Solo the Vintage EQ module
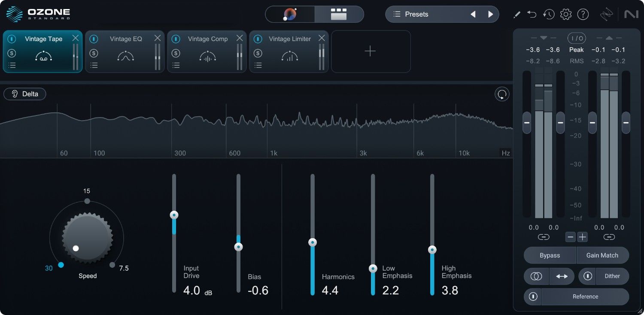This screenshot has height=315, width=644. (94, 53)
